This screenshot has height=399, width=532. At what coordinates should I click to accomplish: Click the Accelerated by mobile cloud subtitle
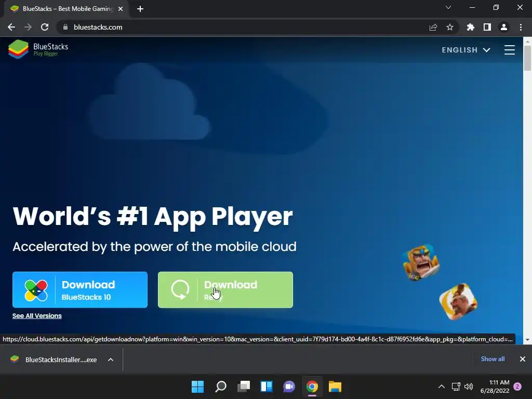[154, 247]
